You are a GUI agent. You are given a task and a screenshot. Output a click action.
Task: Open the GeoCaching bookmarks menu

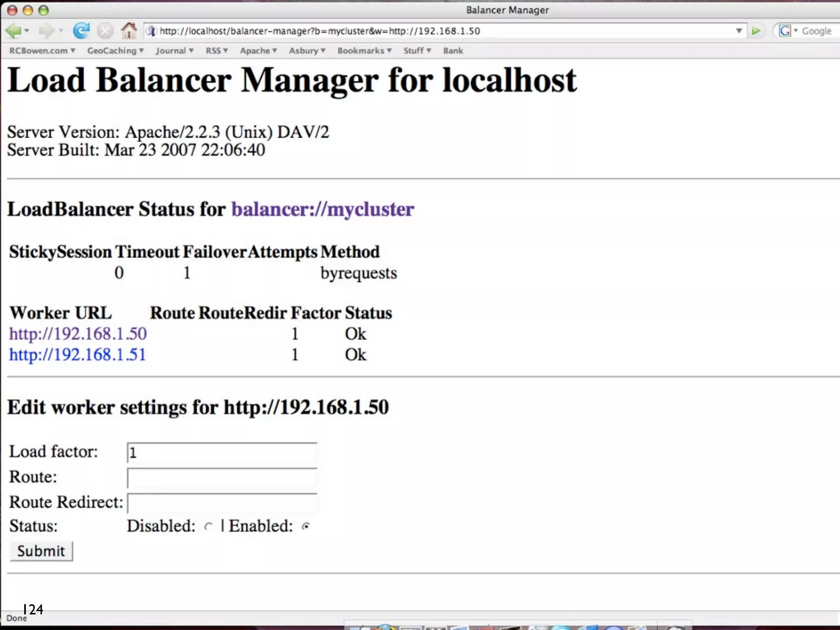tap(115, 50)
